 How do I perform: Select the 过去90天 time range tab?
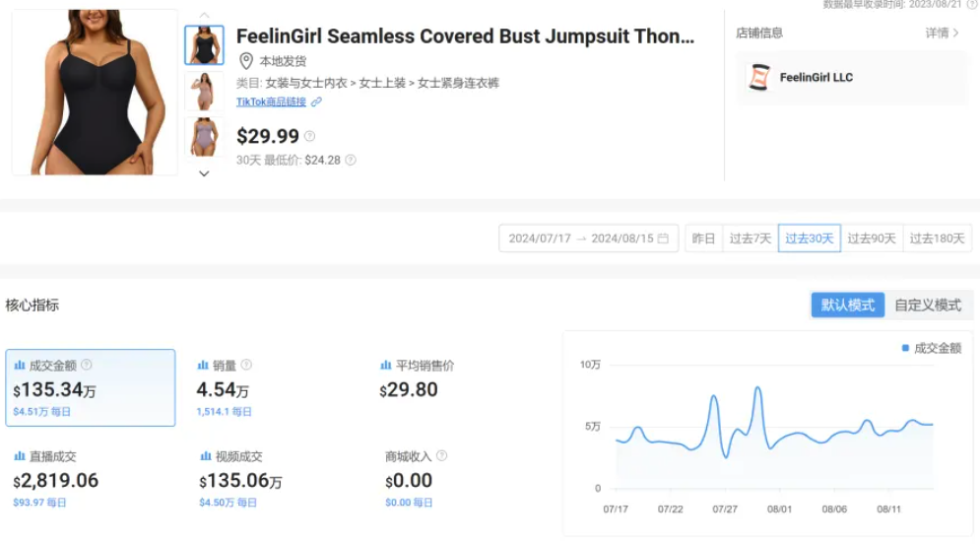click(872, 238)
